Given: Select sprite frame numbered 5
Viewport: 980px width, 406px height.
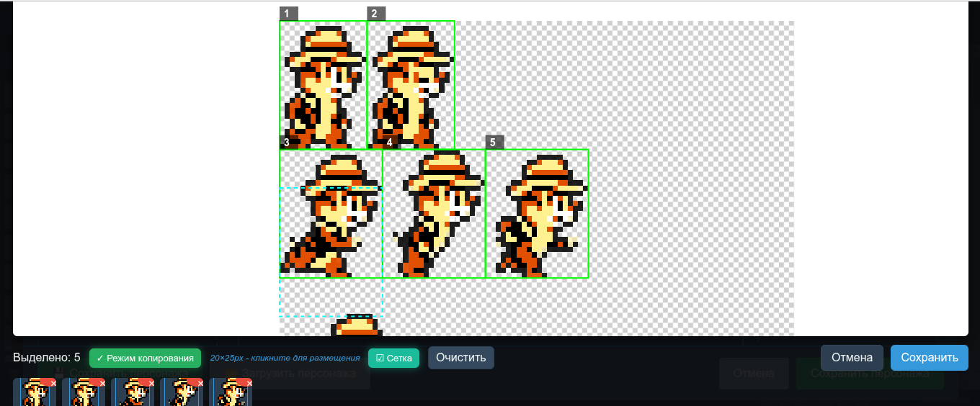Looking at the screenshot, I should [x=537, y=214].
